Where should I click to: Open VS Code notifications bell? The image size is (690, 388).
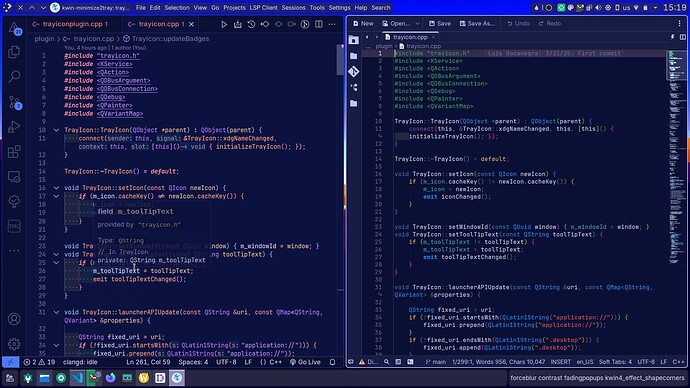pos(333,362)
